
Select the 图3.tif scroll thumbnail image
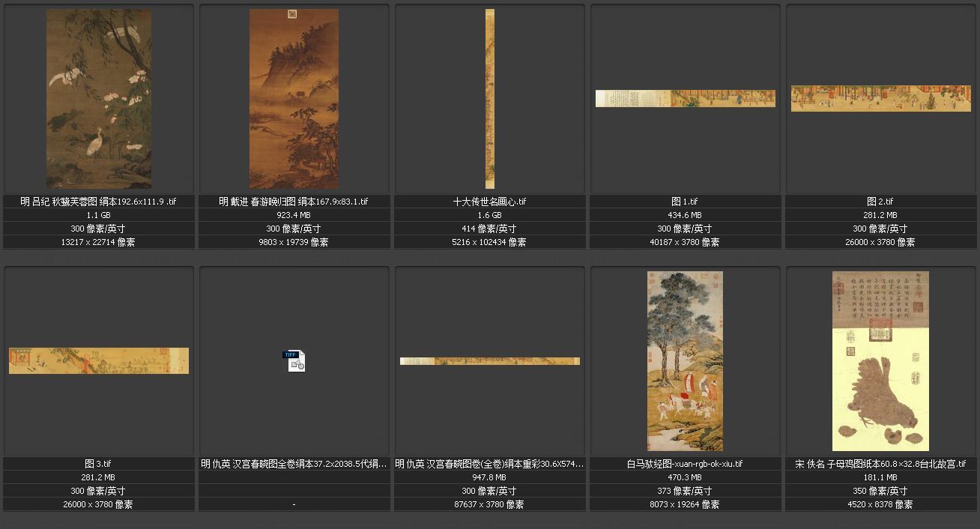(99, 360)
